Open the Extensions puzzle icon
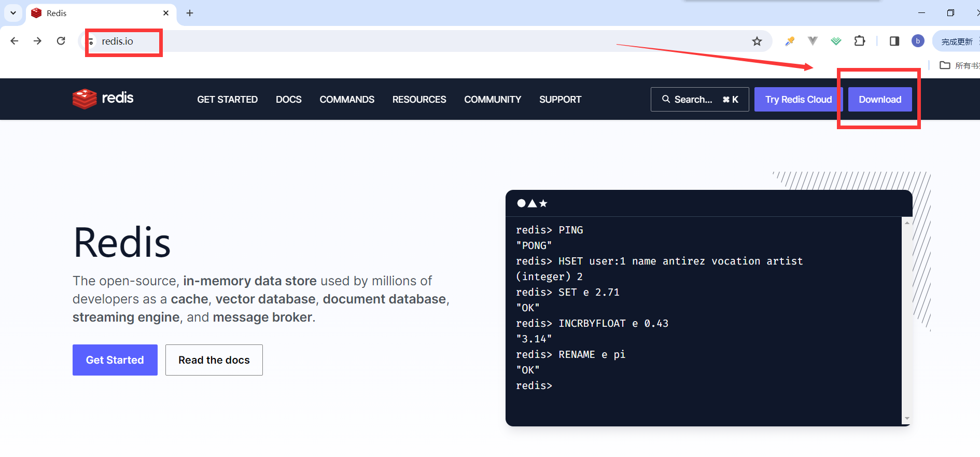980x457 pixels. point(860,41)
